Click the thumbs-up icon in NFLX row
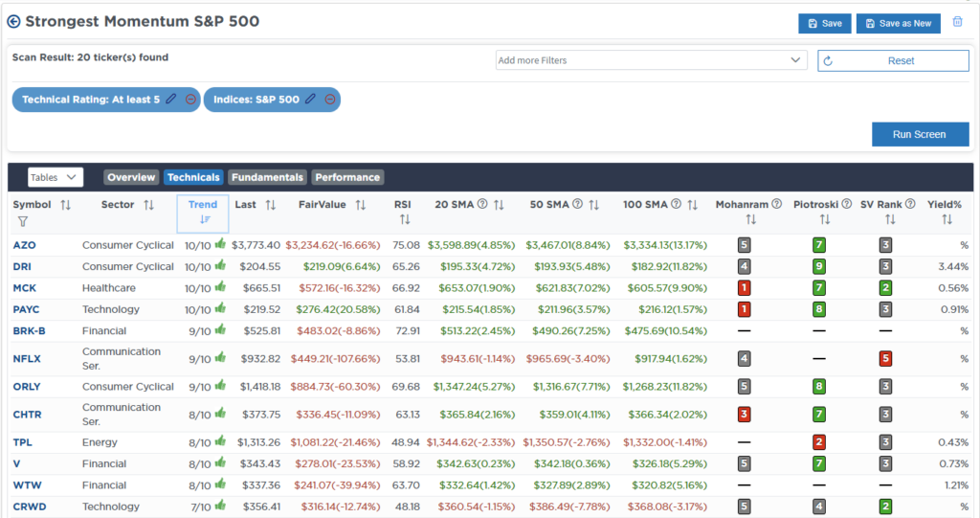The height and width of the screenshot is (518, 980). pos(220,357)
